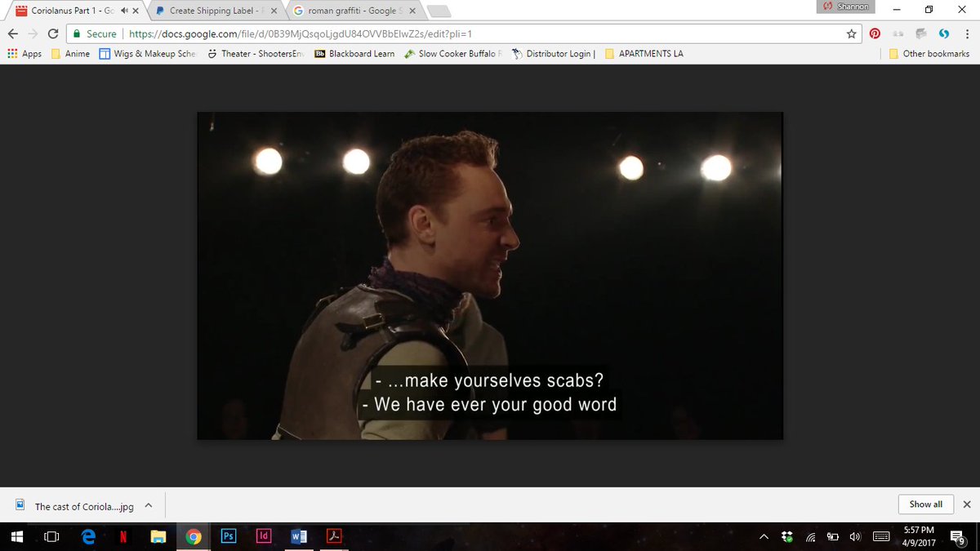Click the video frame to pause
Viewport: 980px width, 551px height.
click(x=490, y=275)
